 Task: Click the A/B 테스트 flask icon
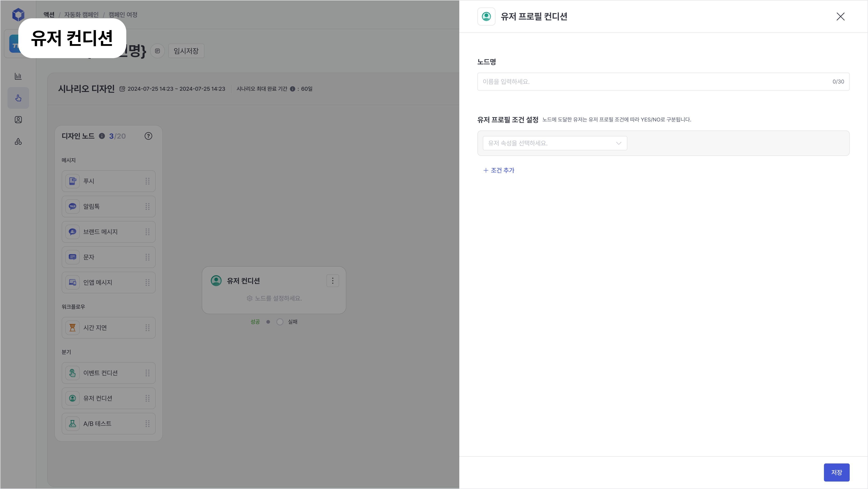point(73,424)
